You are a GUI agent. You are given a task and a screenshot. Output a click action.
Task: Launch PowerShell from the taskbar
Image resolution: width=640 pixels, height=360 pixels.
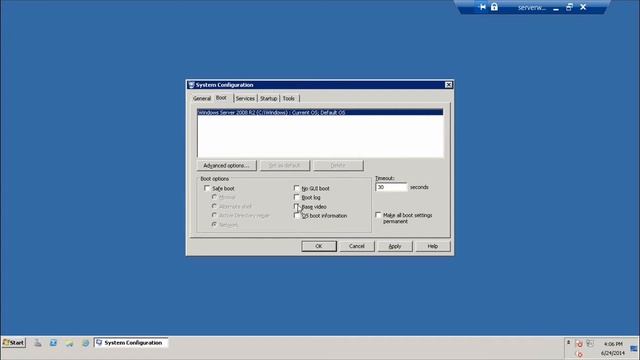pyautogui.click(x=53, y=343)
